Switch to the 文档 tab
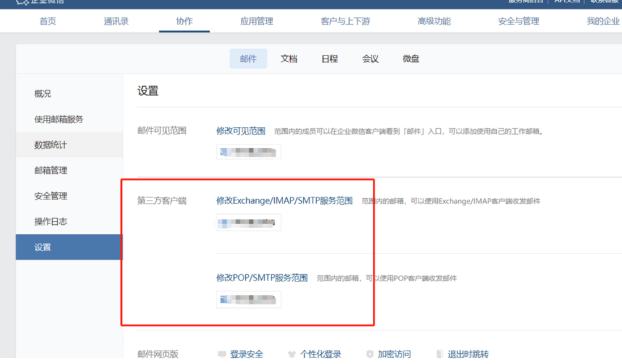Viewport: 622px width, 364px height. click(x=289, y=58)
